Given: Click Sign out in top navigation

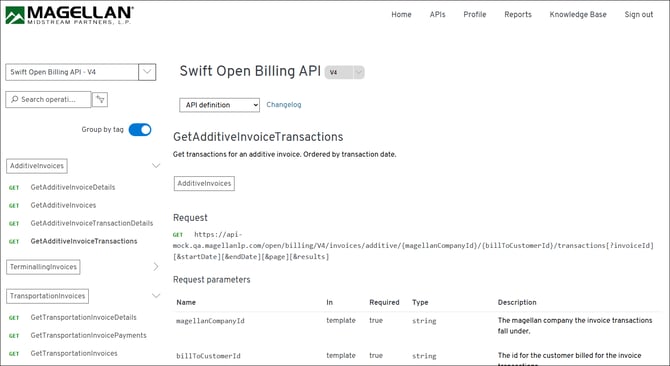Looking at the screenshot, I should click(x=639, y=14).
